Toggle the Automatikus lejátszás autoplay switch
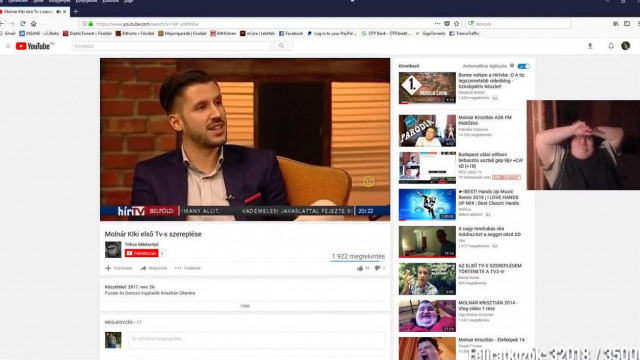The width and height of the screenshot is (640, 360). click(x=524, y=66)
